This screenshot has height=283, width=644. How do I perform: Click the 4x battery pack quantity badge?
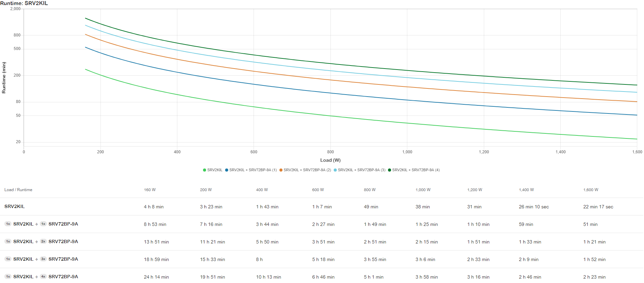coord(43,277)
